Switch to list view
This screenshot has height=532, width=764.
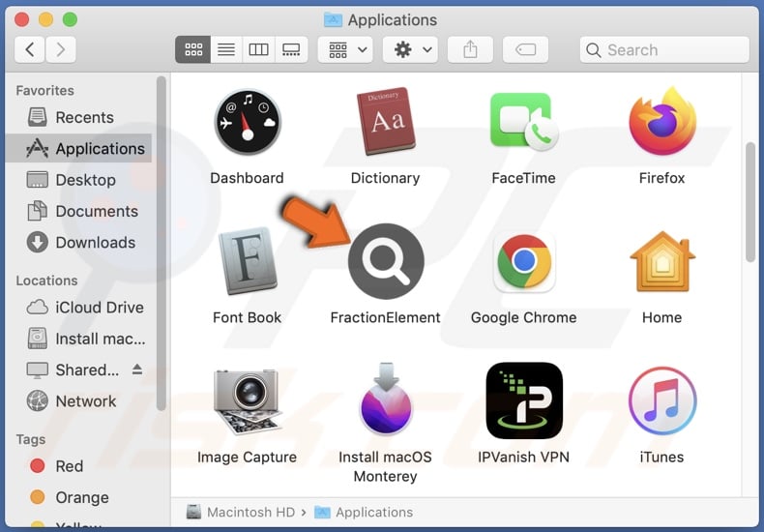pos(226,49)
